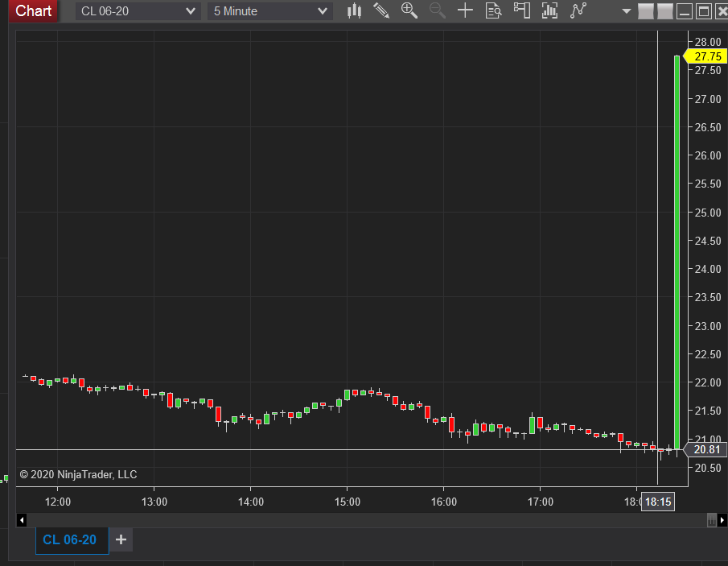Add a new tab with plus button
Viewport: 728px width, 566px height.
point(121,539)
